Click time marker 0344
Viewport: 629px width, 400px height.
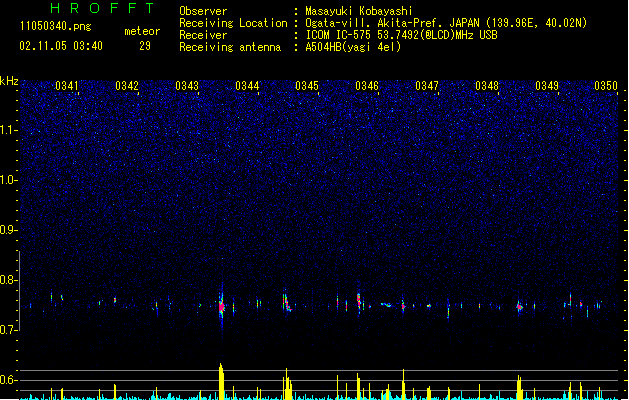247,86
